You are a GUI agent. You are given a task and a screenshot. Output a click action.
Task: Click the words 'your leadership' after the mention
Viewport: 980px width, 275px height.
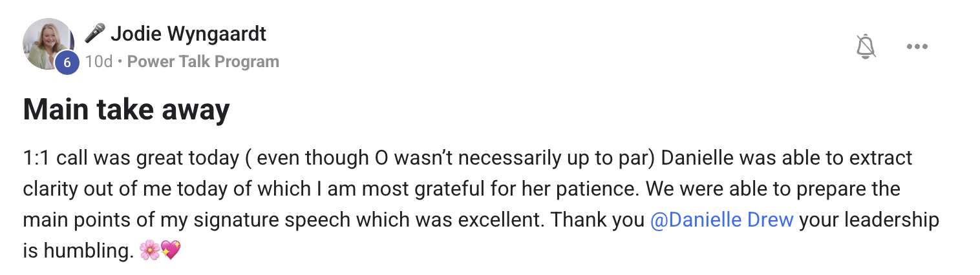pos(869,219)
